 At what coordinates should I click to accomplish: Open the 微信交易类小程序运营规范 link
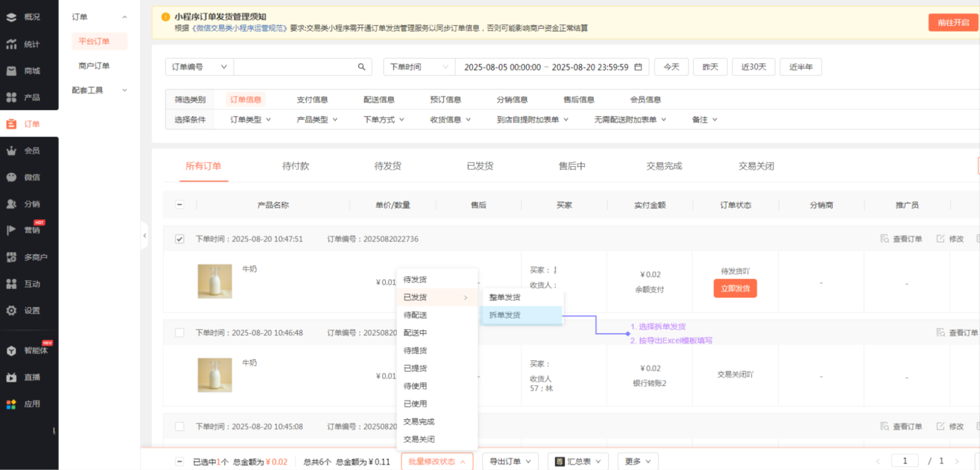click(240, 28)
